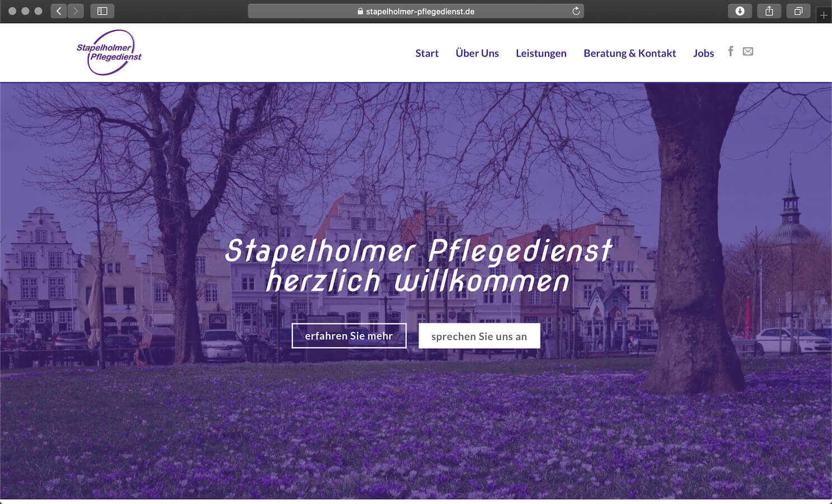Screen dimensions: 832x504
Task: Open the Beratung & Kontakt menu item
Action: coord(630,53)
